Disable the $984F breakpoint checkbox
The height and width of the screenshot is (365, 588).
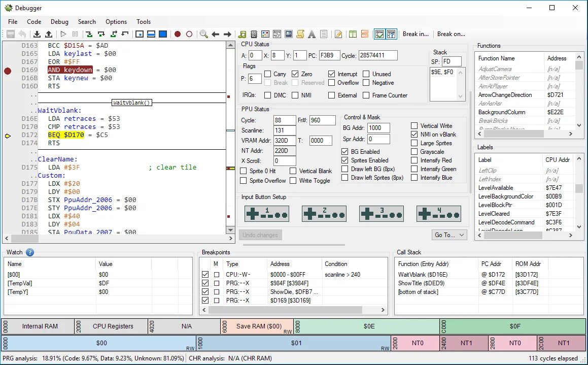coord(205,283)
